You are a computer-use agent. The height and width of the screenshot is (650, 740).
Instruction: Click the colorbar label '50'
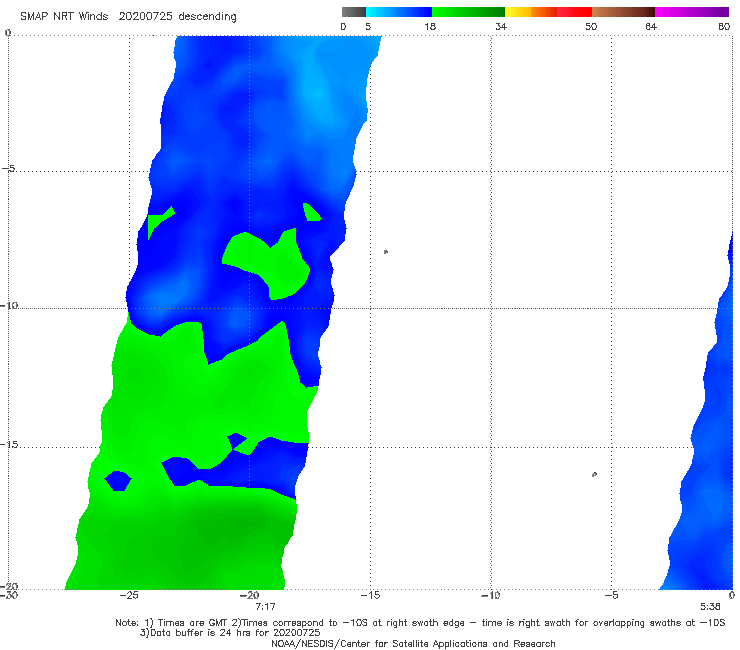point(591,26)
